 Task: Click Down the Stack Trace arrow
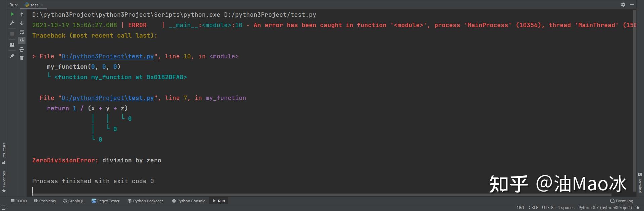pos(22,23)
